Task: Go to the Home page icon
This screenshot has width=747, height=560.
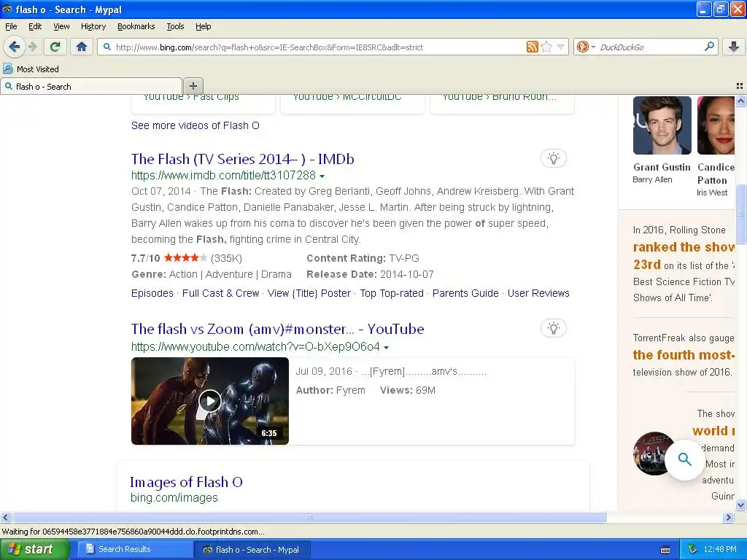Action: [x=82, y=47]
